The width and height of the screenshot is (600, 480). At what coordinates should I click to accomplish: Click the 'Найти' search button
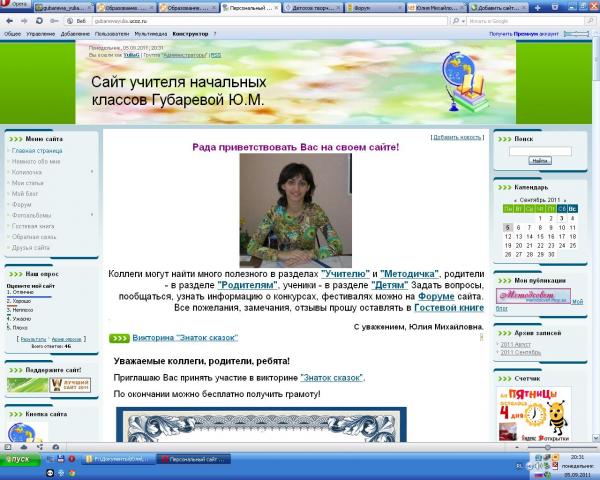540,161
